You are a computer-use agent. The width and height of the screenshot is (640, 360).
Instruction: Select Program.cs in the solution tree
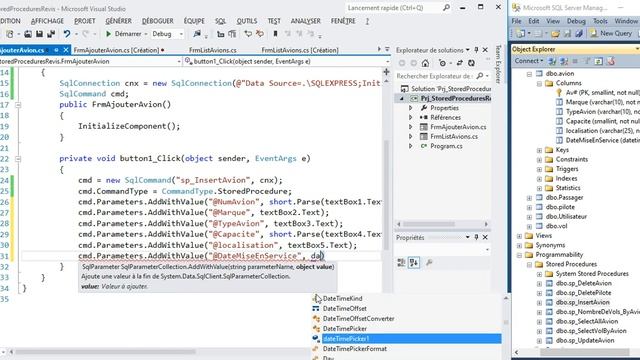(x=446, y=146)
